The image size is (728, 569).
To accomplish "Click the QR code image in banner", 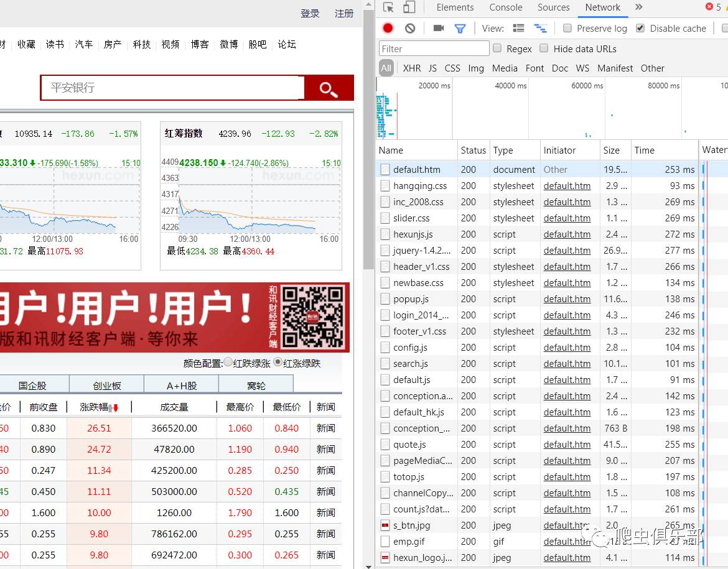I will pos(312,317).
